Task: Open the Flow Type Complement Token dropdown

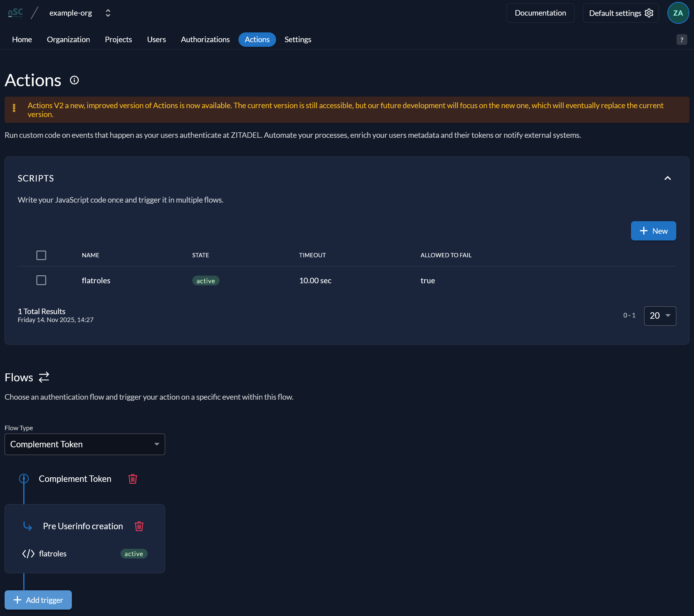Action: (85, 444)
